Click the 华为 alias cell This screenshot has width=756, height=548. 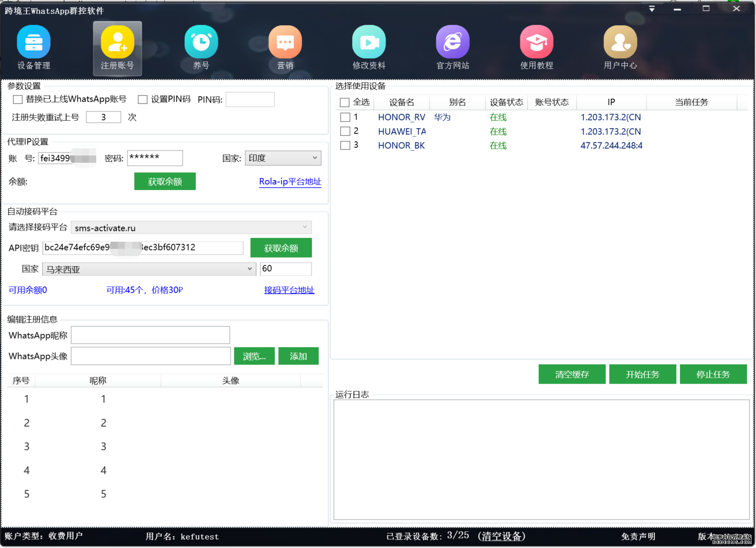click(442, 117)
